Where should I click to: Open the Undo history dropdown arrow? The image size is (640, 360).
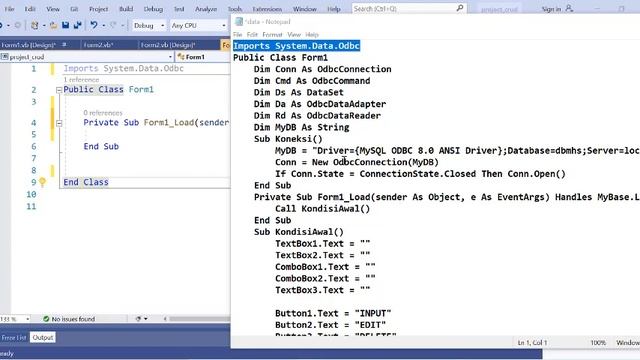click(104, 25)
